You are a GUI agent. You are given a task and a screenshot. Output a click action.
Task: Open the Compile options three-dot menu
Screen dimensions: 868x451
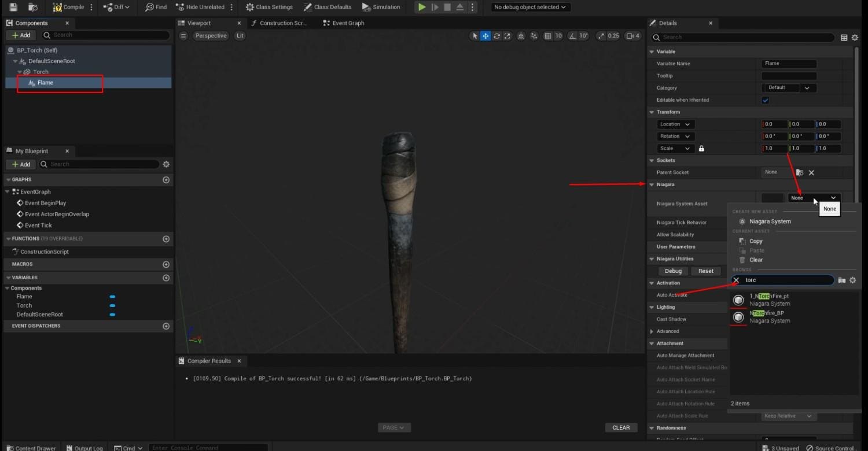(91, 7)
